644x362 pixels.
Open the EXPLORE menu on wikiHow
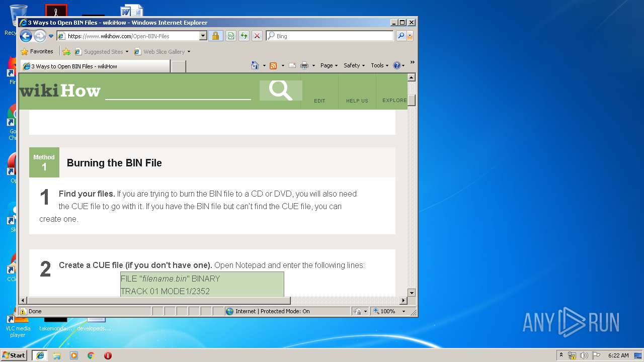[x=394, y=100]
